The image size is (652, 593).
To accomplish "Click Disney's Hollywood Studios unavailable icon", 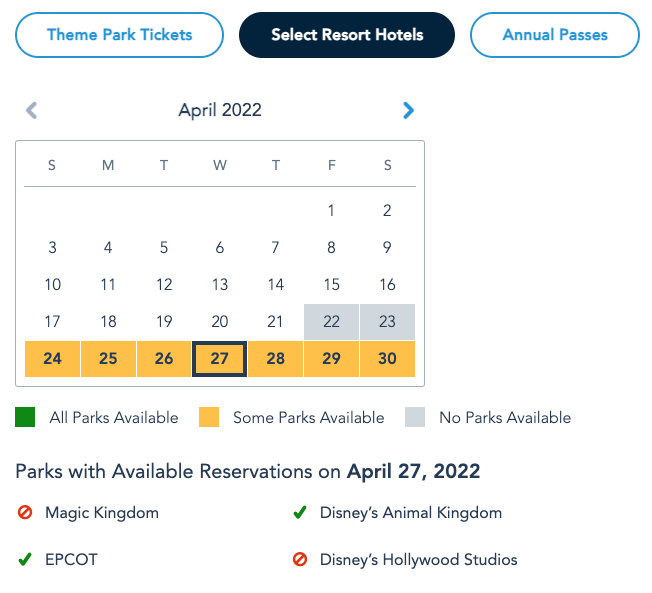I will 299,560.
